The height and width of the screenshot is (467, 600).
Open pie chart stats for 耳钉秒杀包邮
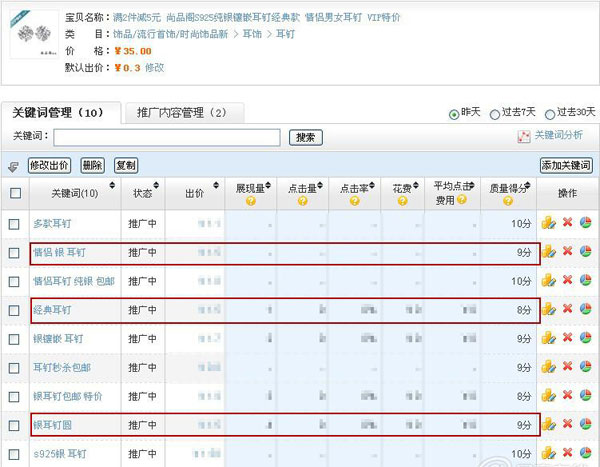[x=585, y=368]
